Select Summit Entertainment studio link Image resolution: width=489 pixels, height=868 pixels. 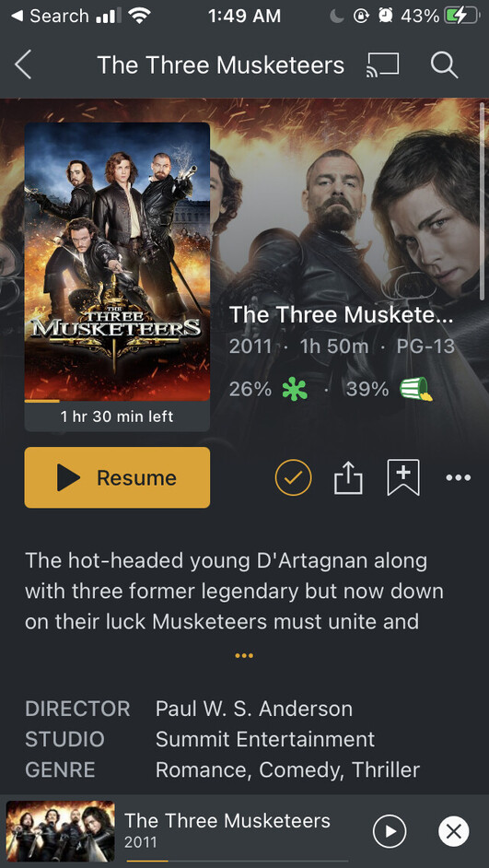(x=265, y=739)
